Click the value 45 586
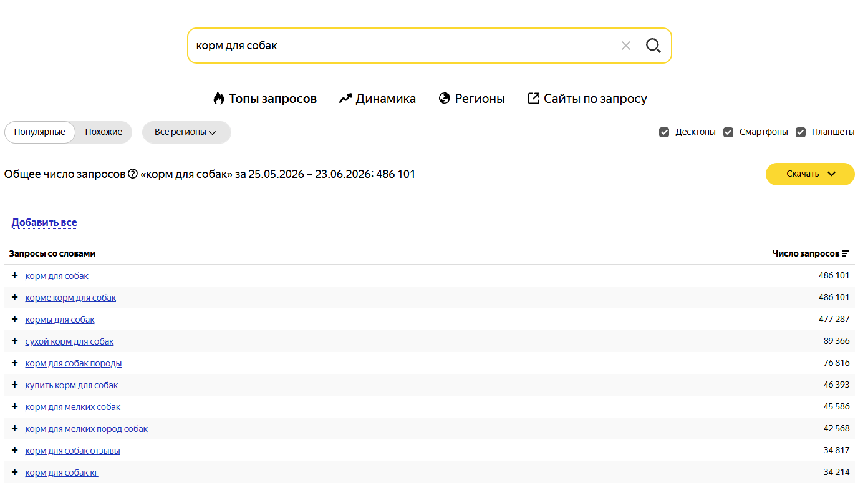This screenshot has height=485, width=868. pyautogui.click(x=836, y=406)
